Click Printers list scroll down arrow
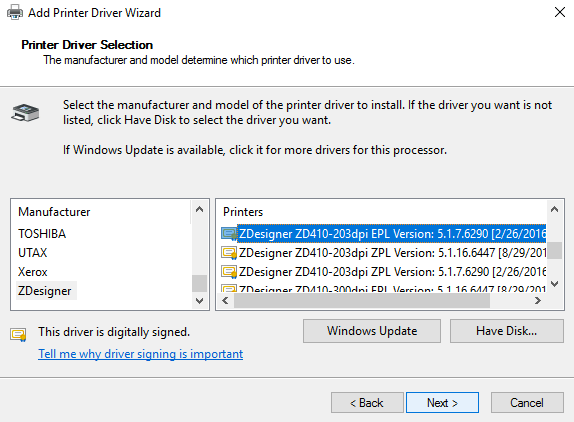This screenshot has width=574, height=422. click(x=555, y=284)
